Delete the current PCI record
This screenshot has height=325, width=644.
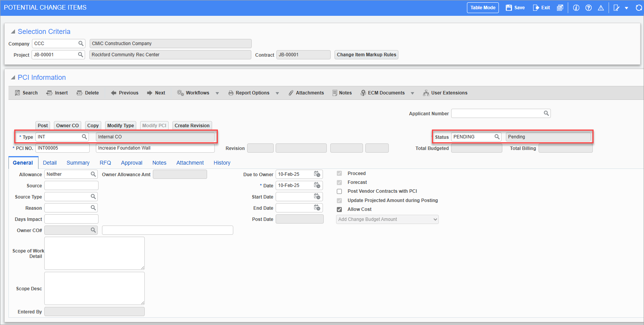[88, 93]
